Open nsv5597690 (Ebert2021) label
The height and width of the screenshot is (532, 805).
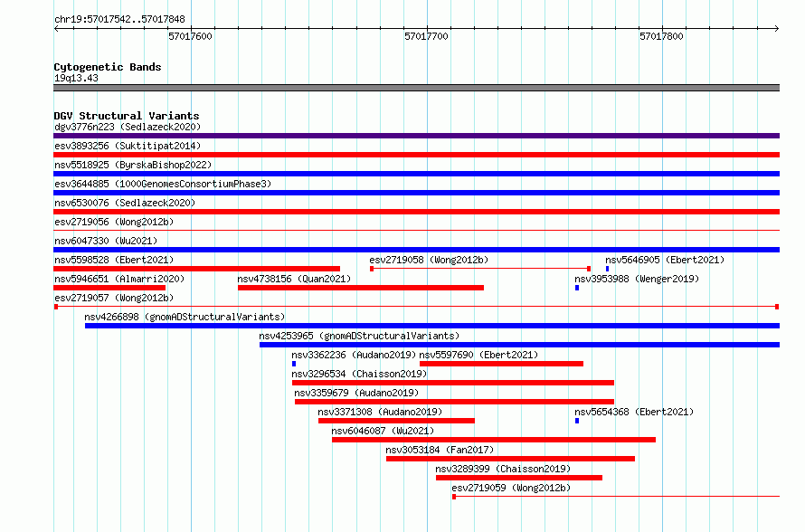(478, 355)
